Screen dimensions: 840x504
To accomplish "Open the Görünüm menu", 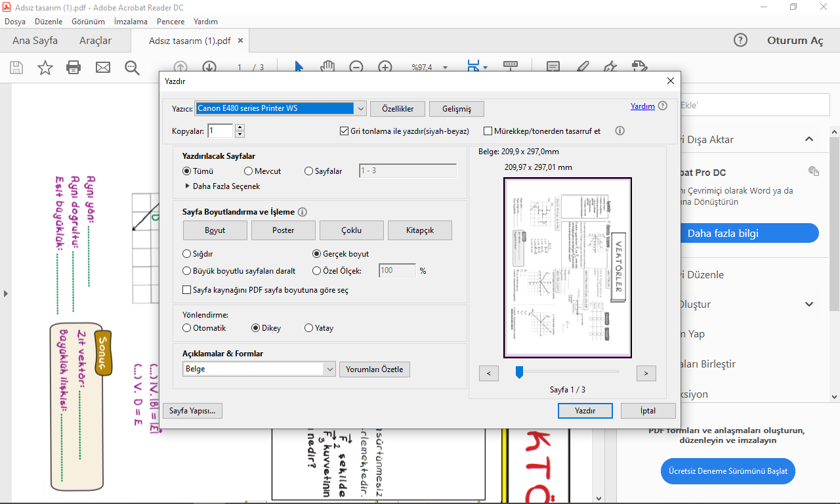I will (88, 22).
